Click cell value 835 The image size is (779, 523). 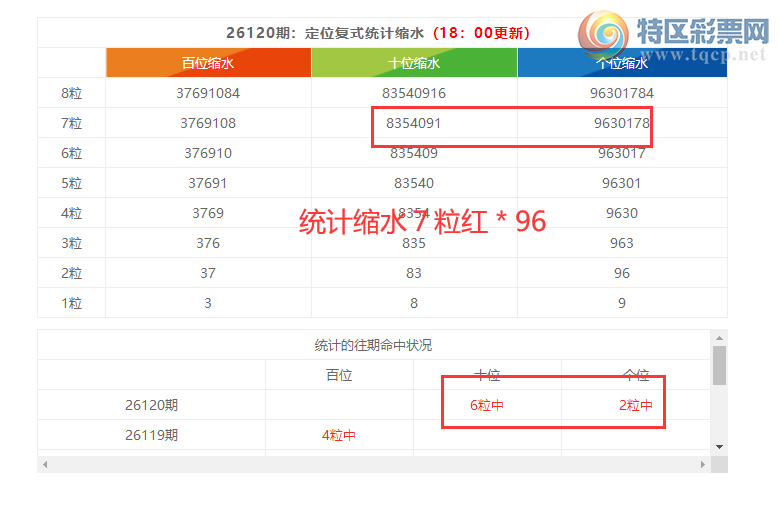pyautogui.click(x=414, y=243)
